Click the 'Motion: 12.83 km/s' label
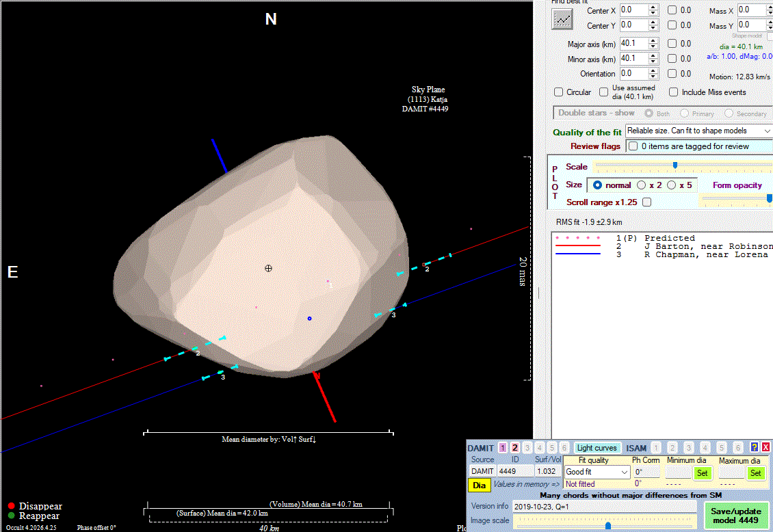773x532 pixels. pyautogui.click(x=739, y=77)
